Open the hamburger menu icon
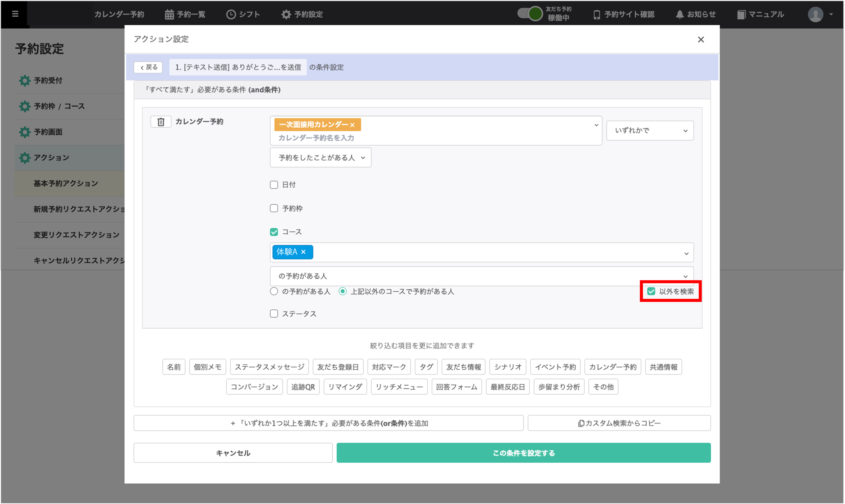The width and height of the screenshot is (845, 504). pyautogui.click(x=15, y=14)
